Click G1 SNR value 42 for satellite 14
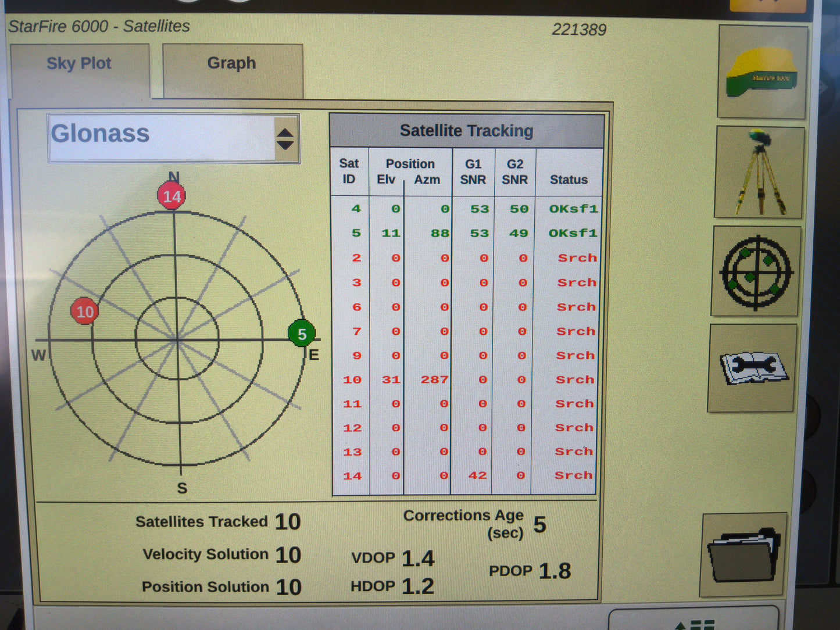The image size is (840, 630). coord(477,475)
